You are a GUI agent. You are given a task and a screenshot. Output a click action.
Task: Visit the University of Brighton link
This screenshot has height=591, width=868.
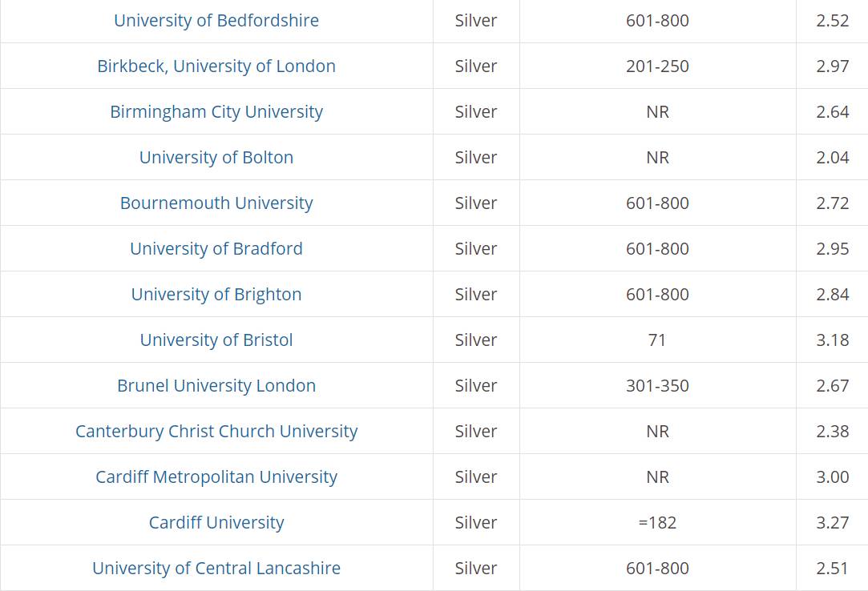(x=216, y=295)
